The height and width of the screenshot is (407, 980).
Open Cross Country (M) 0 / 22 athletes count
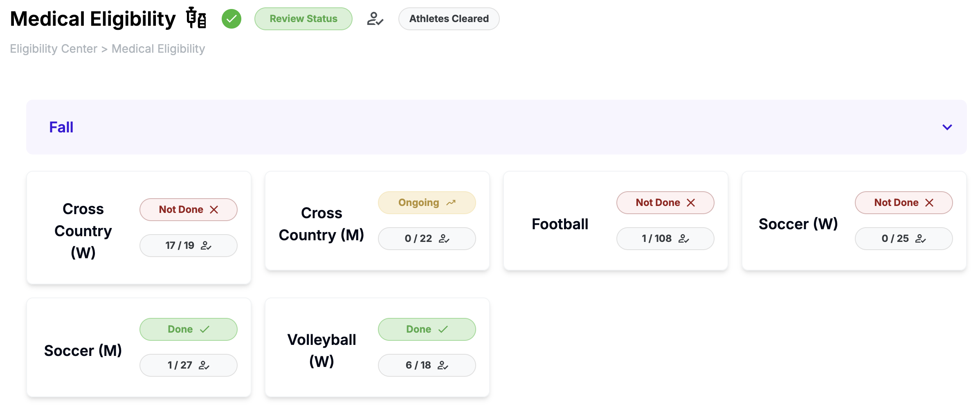[427, 239]
